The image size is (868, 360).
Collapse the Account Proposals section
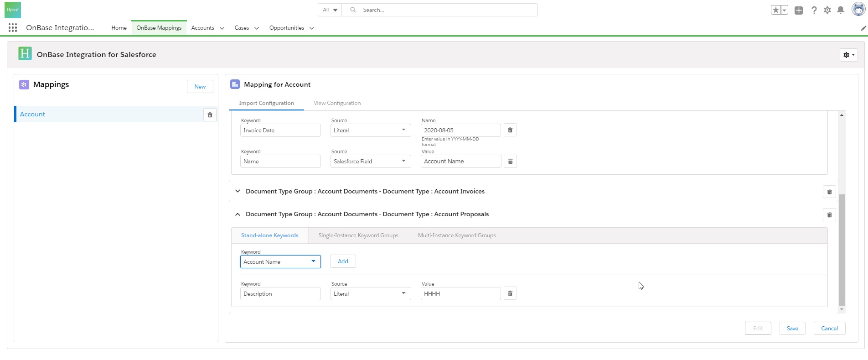point(238,214)
